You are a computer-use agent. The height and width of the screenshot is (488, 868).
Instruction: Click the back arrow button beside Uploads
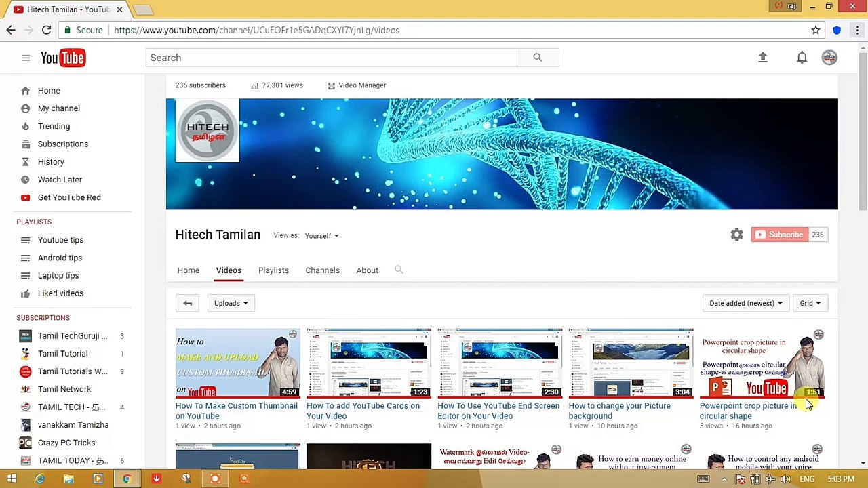tap(188, 303)
